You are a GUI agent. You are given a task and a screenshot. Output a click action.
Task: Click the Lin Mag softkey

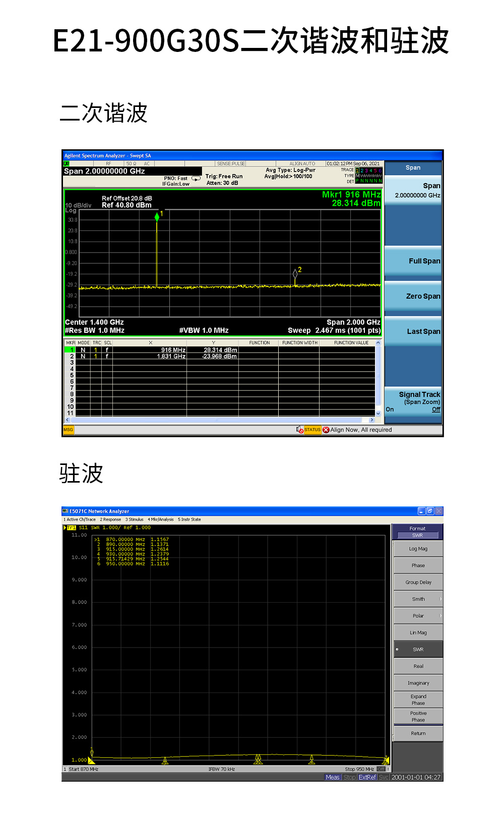pyautogui.click(x=418, y=632)
